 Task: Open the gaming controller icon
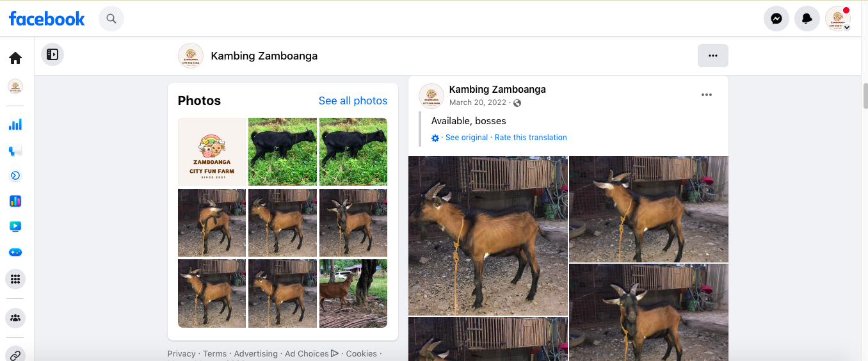[15, 252]
